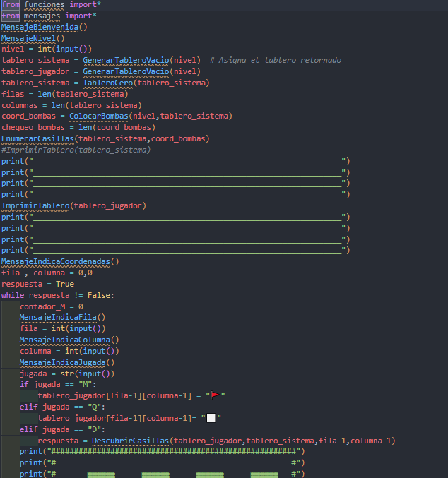
Task: Click the 'while' keyword of the loop
Action: [x=13, y=295]
